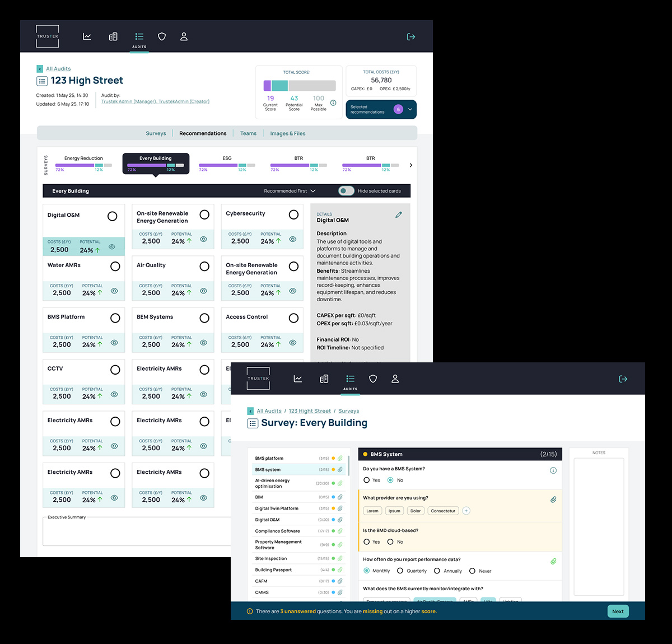The image size is (672, 644).
Task: Click the Total Score progress bar
Action: click(x=299, y=85)
